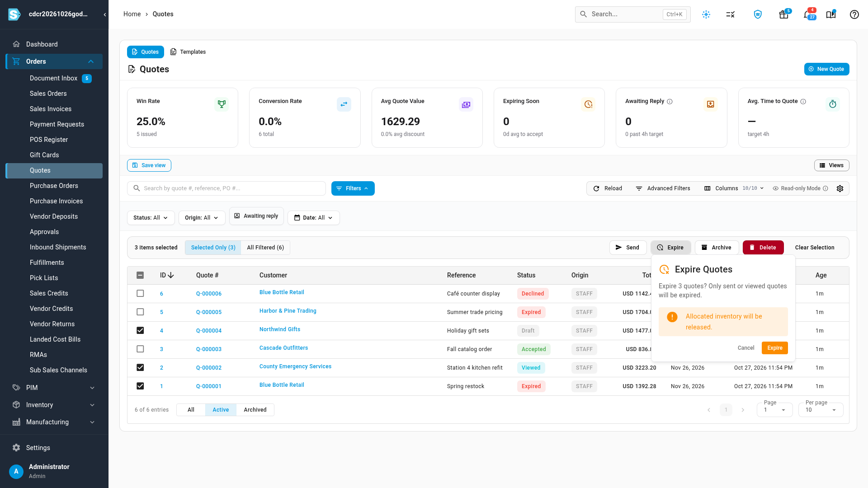The image size is (868, 488).
Task: Open the Columns 10/10 dropdown
Action: [734, 188]
